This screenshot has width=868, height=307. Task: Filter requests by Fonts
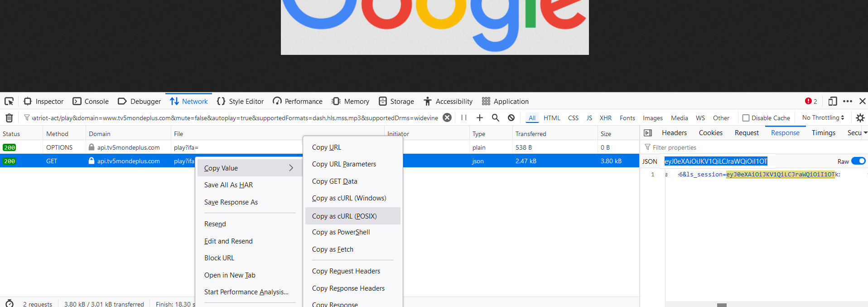click(627, 118)
